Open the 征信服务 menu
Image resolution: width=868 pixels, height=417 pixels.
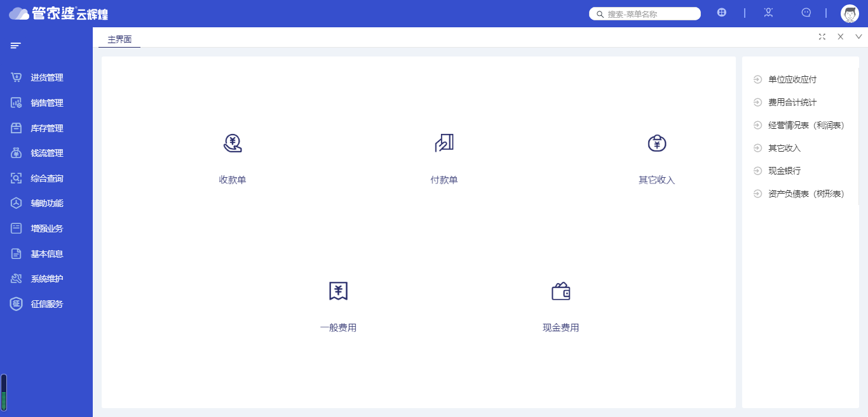46,304
